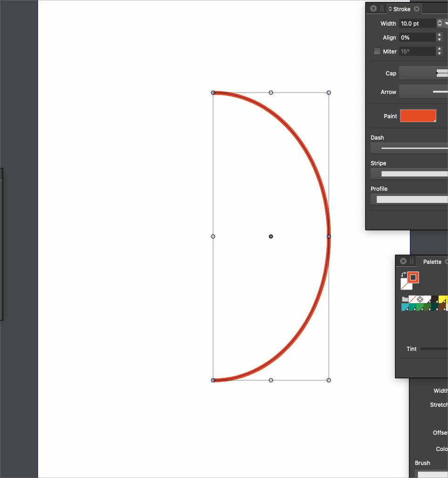Open the Arrow style dropdown

(x=423, y=92)
